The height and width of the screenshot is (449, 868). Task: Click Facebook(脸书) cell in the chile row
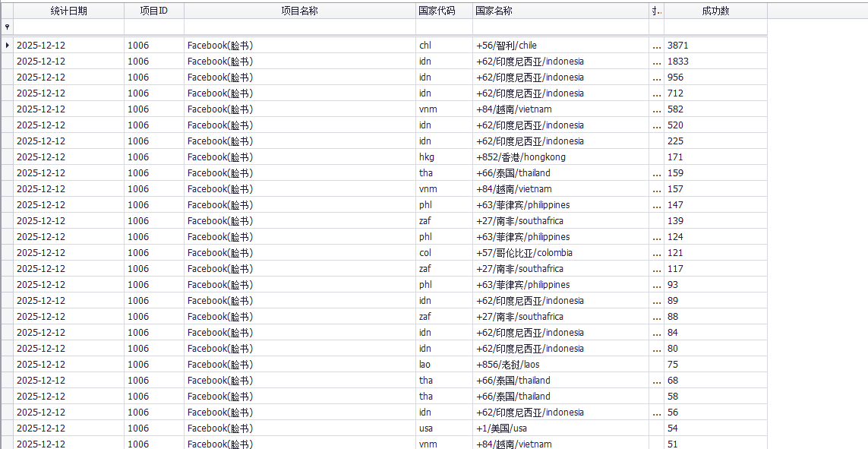300,46
